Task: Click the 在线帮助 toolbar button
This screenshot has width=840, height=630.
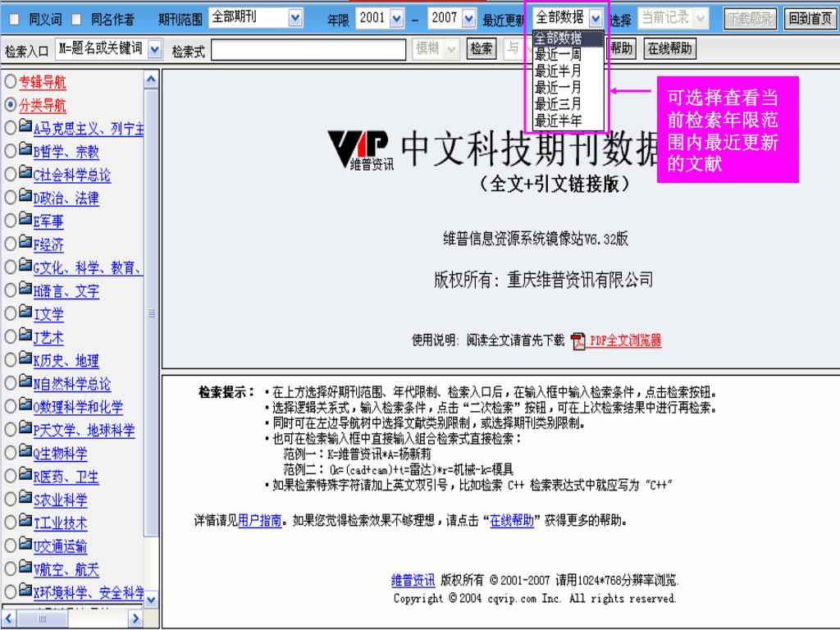Action: point(669,48)
